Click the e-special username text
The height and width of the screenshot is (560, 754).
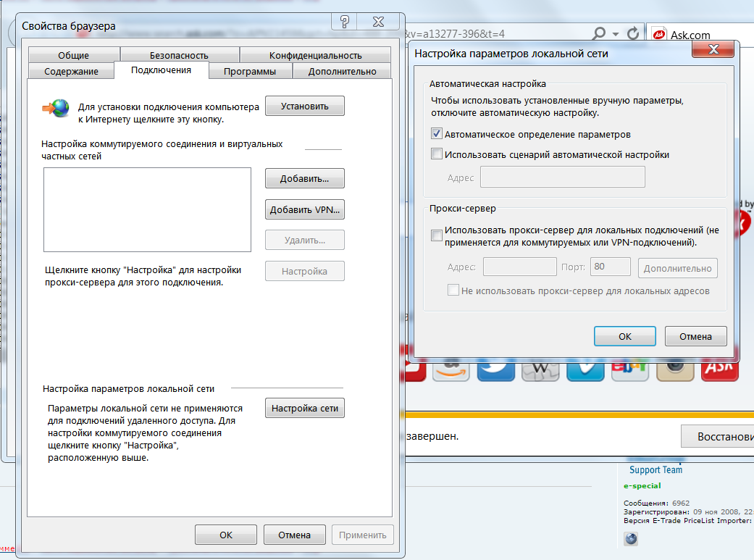point(642,485)
